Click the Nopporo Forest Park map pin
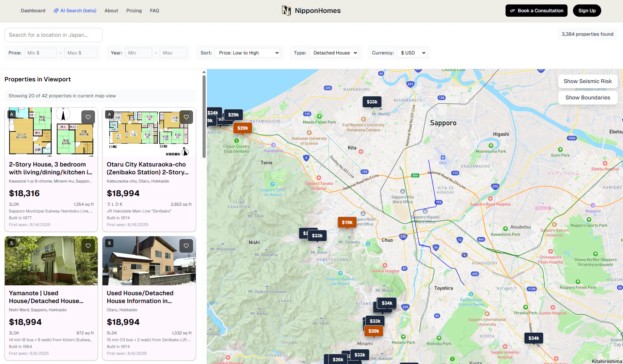Viewport: 623px width, 364px height. [578, 282]
